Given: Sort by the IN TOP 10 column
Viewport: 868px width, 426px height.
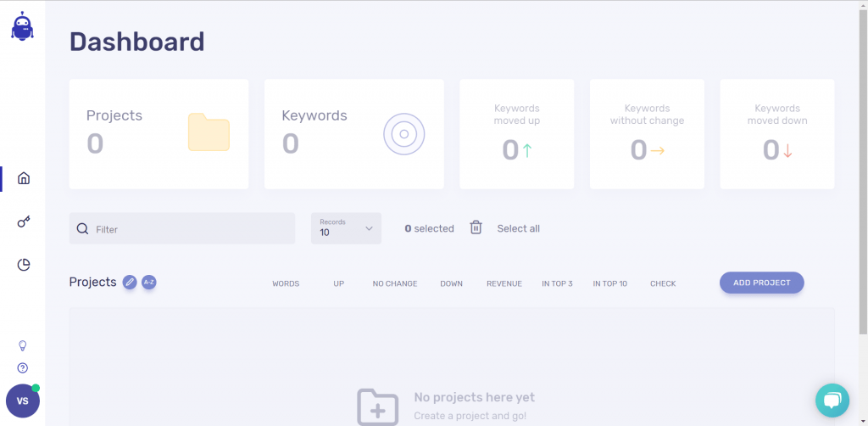Looking at the screenshot, I should [x=609, y=283].
